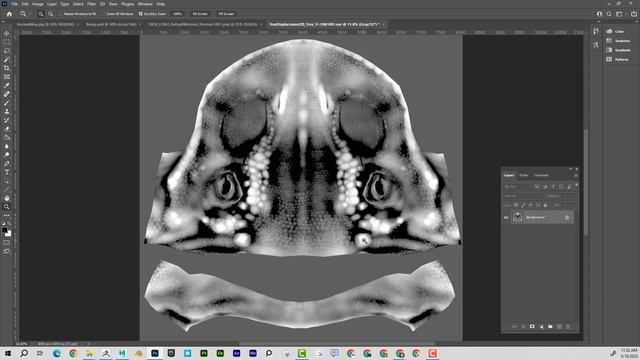Hide the Background layer eye icon

[x=506, y=218]
